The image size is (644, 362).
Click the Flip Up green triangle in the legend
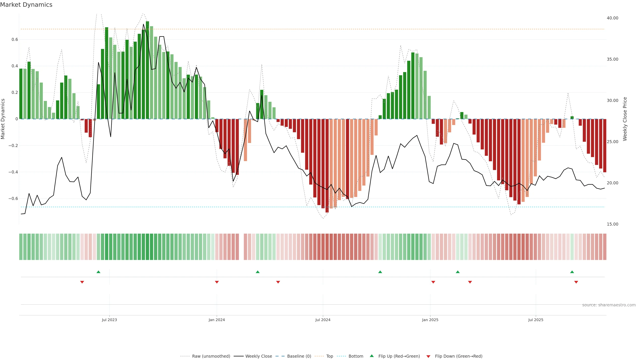coord(372,356)
